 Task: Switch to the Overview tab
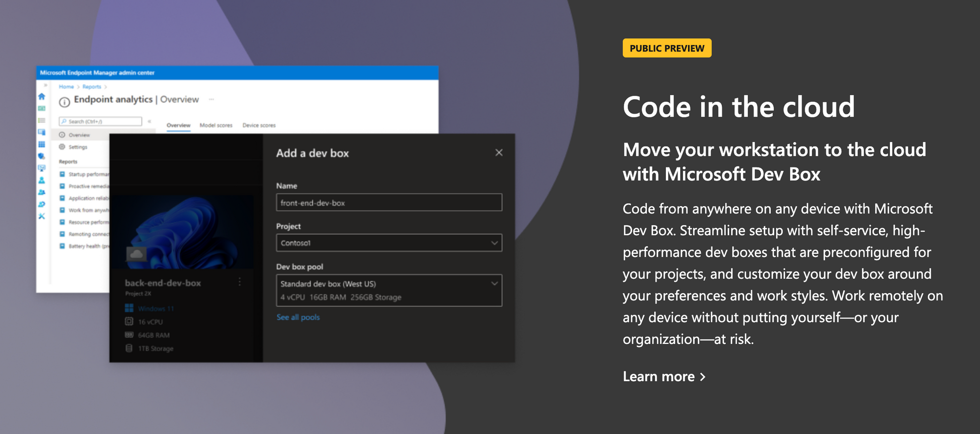click(178, 125)
